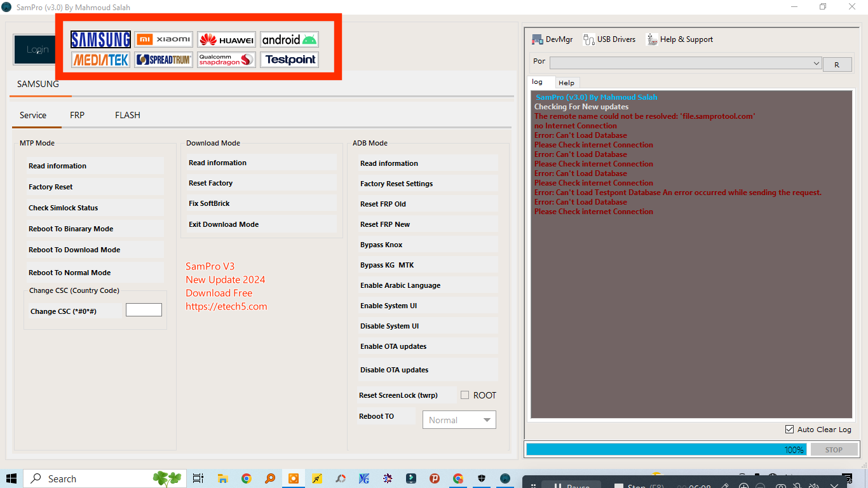Screen dimensions: 868x488
Task: Pick the Spreadtrum chipset logo
Action: (163, 60)
